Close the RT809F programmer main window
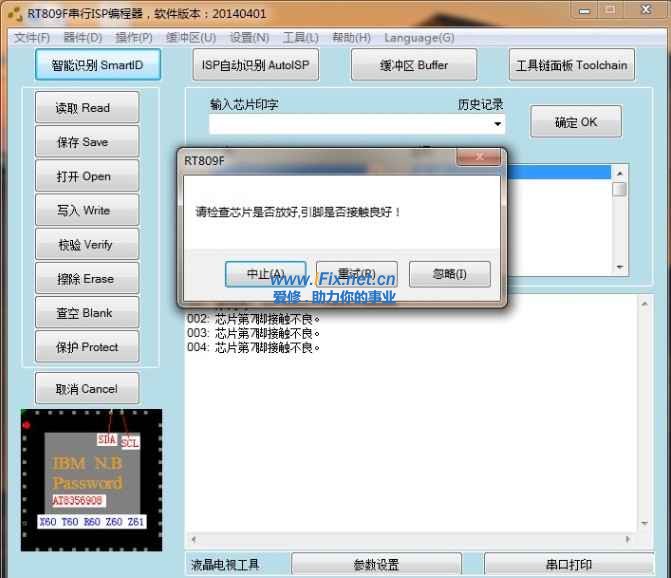Viewport: 671px width, 578px height. click(x=646, y=10)
